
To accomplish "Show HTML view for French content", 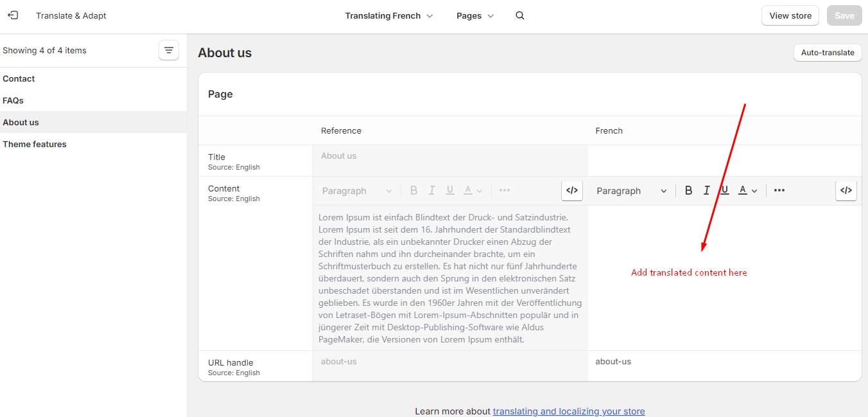I will (x=846, y=191).
